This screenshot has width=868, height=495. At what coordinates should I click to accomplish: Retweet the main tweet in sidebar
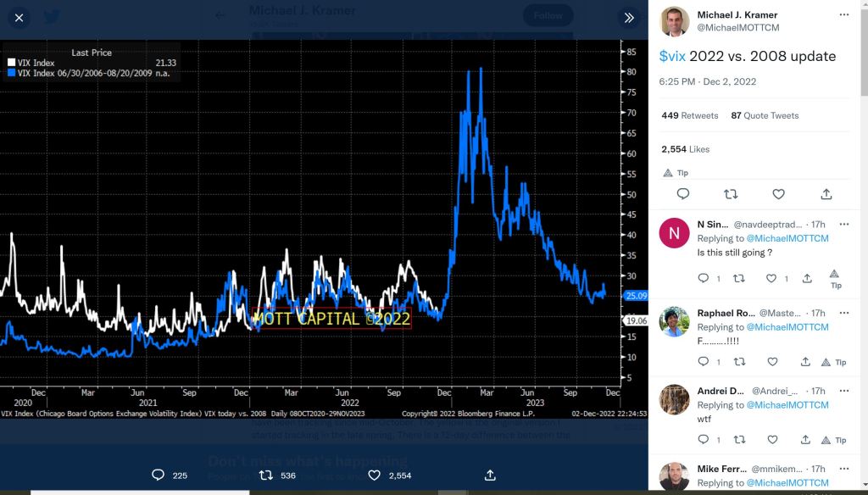click(x=731, y=194)
